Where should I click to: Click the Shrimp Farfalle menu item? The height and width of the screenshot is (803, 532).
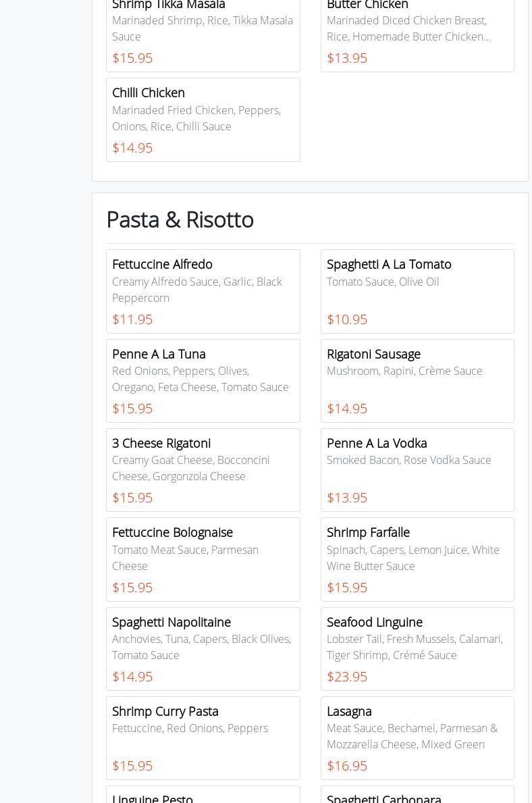click(x=417, y=559)
